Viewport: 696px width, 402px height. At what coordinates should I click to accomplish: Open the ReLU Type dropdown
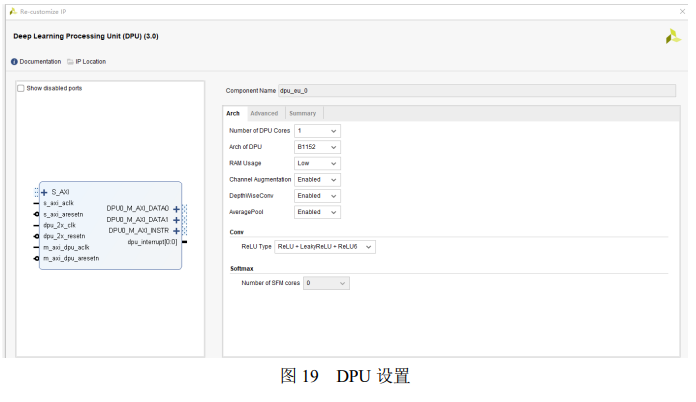click(x=325, y=247)
